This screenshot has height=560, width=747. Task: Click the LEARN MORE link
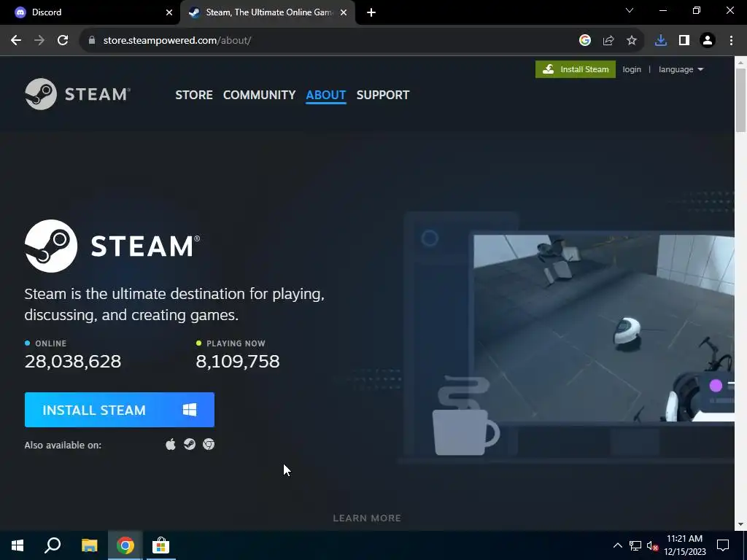[x=367, y=518]
